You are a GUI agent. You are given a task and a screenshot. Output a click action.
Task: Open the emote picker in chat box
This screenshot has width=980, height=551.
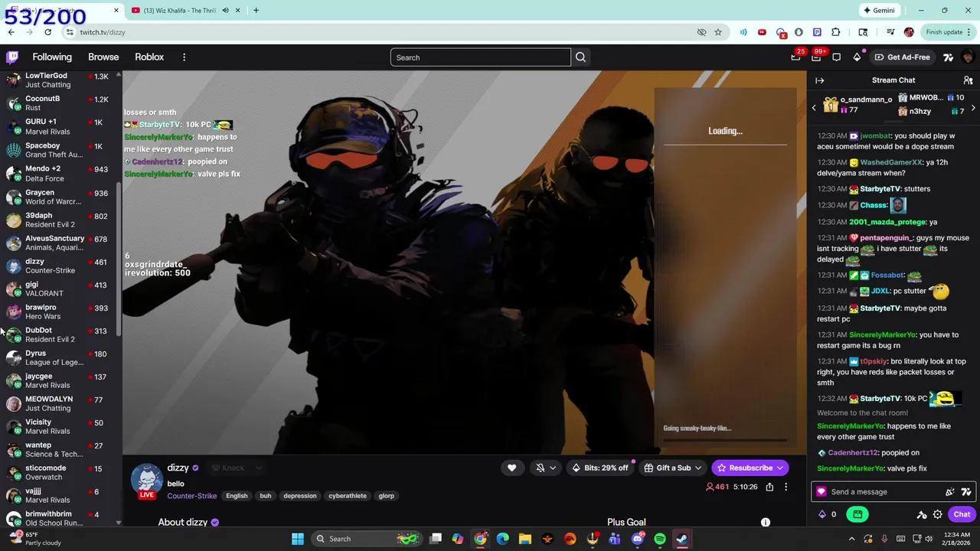tap(949, 492)
